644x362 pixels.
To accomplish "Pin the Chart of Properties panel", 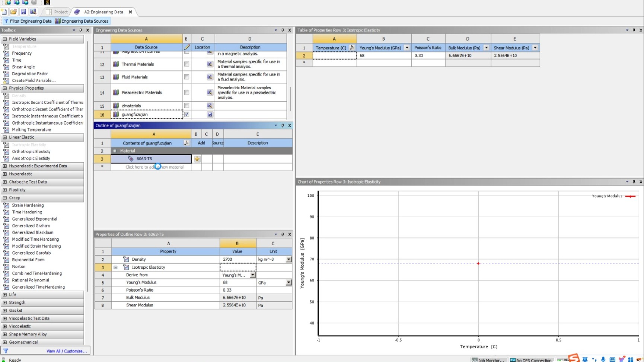I will click(x=634, y=182).
